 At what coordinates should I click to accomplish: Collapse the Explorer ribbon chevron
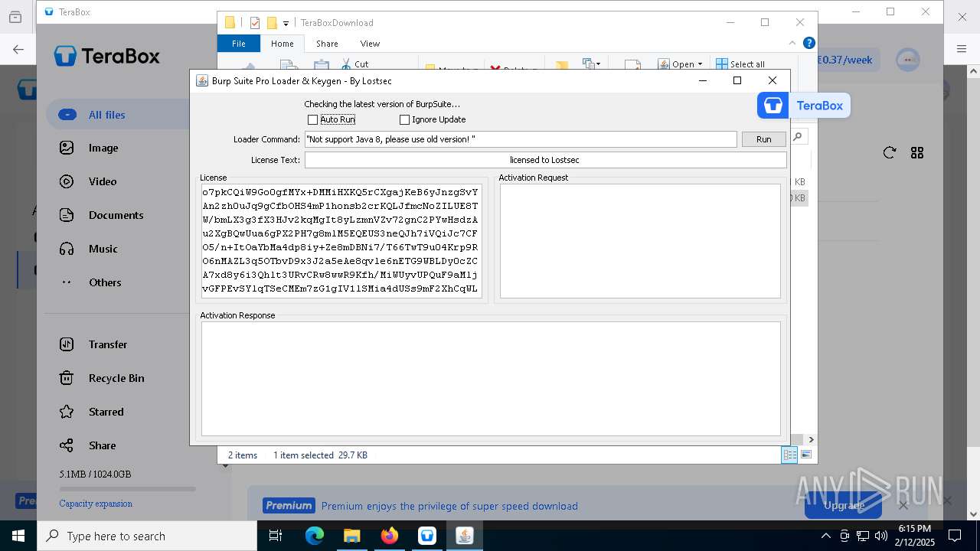coord(792,43)
